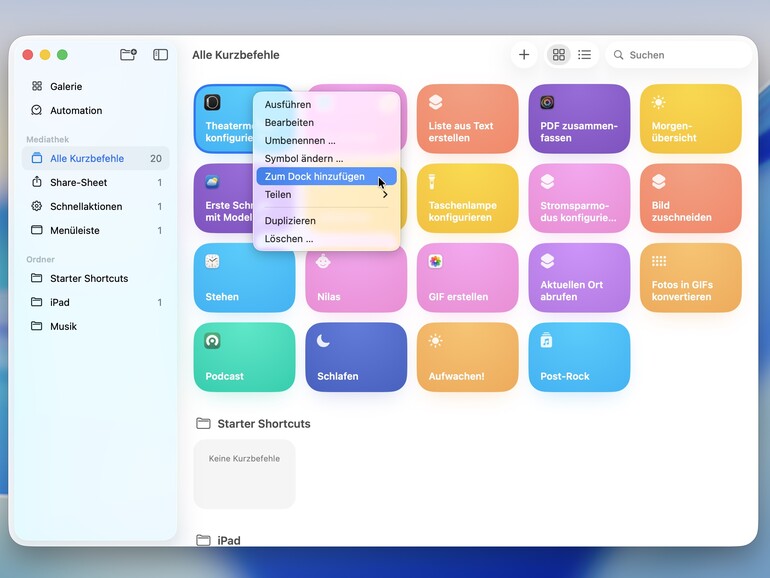
Task: Click the Theatermodus shortcut watch icon
Action: [212, 103]
